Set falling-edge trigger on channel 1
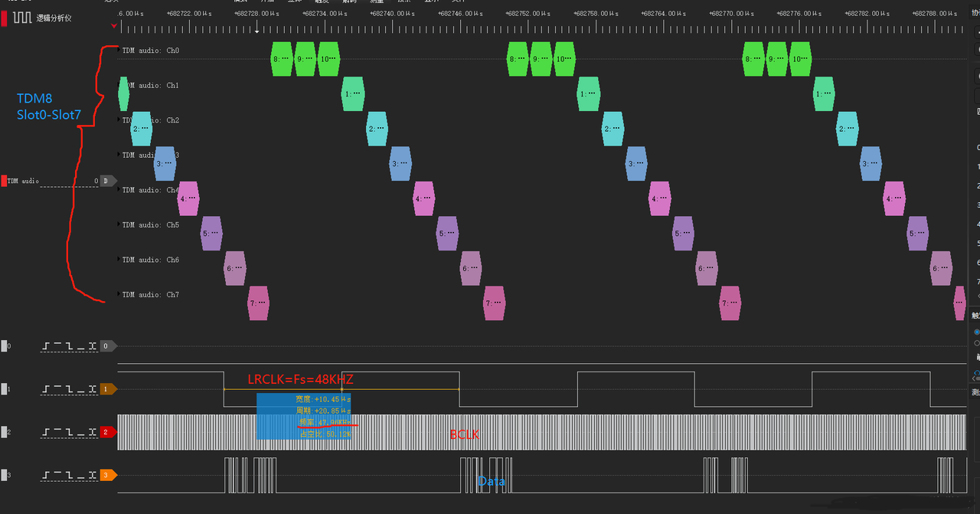980x514 pixels. point(70,389)
